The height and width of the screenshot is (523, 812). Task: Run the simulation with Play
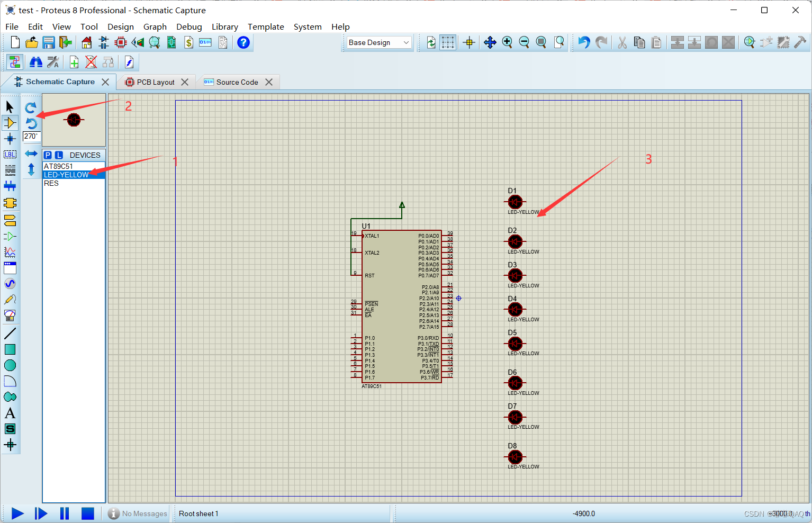[x=17, y=513]
